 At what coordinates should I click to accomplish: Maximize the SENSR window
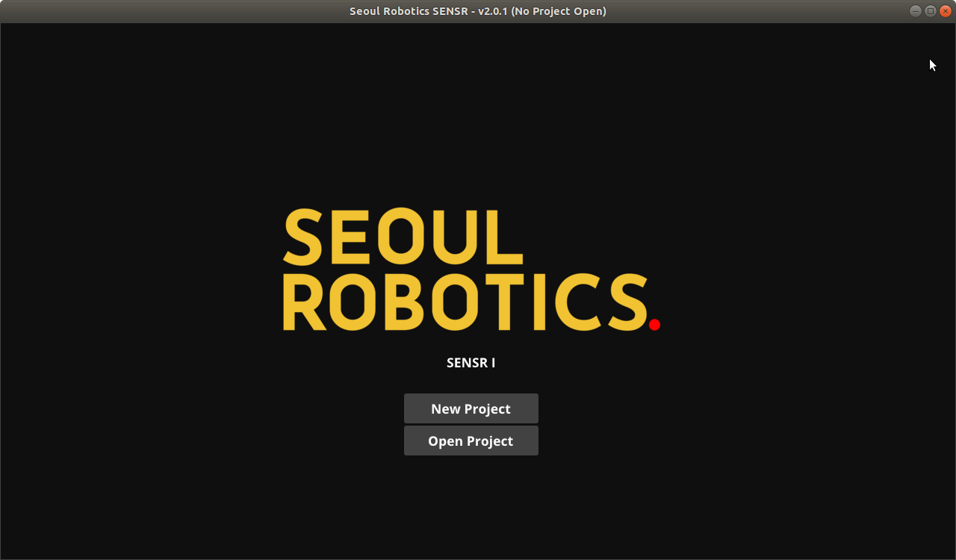point(930,11)
